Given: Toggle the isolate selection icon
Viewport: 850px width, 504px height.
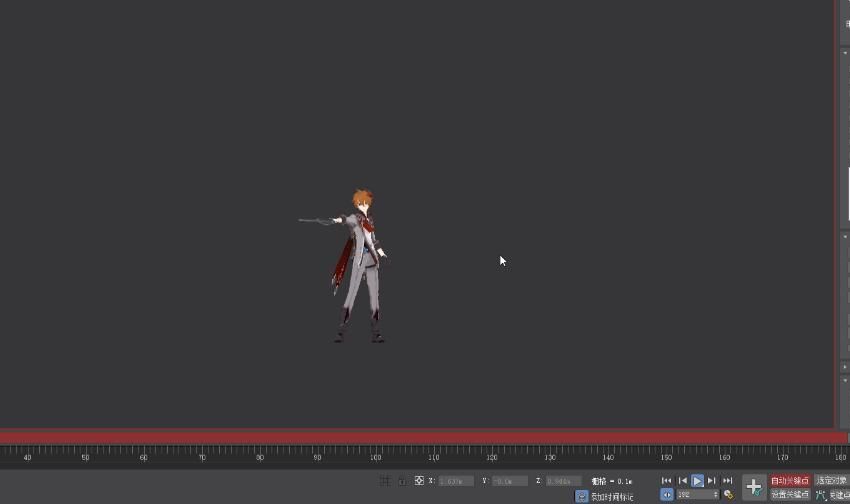Looking at the screenshot, I should click(385, 481).
